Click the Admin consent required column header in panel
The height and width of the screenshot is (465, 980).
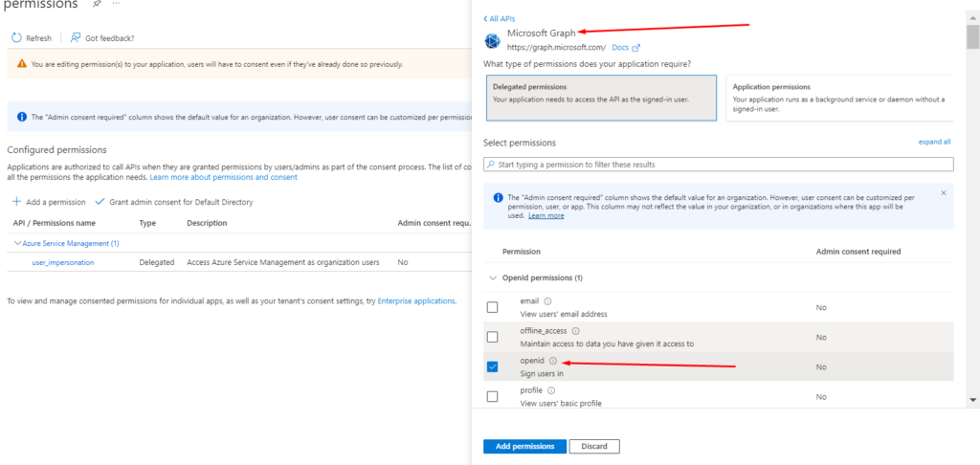(858, 252)
